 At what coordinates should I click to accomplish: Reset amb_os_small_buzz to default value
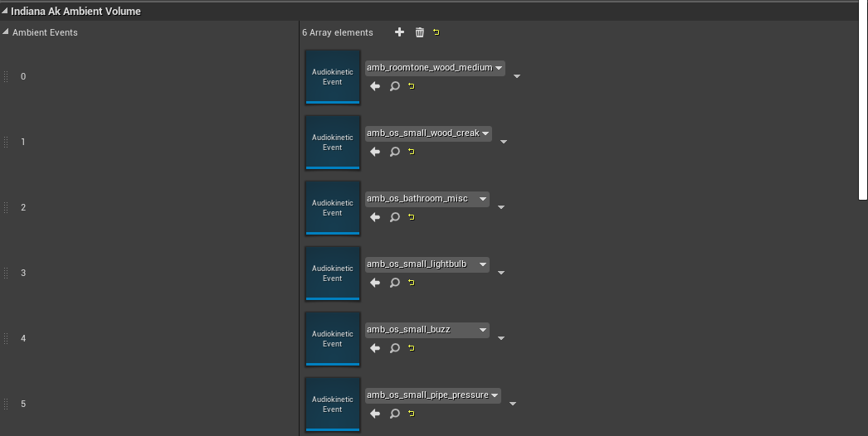412,348
